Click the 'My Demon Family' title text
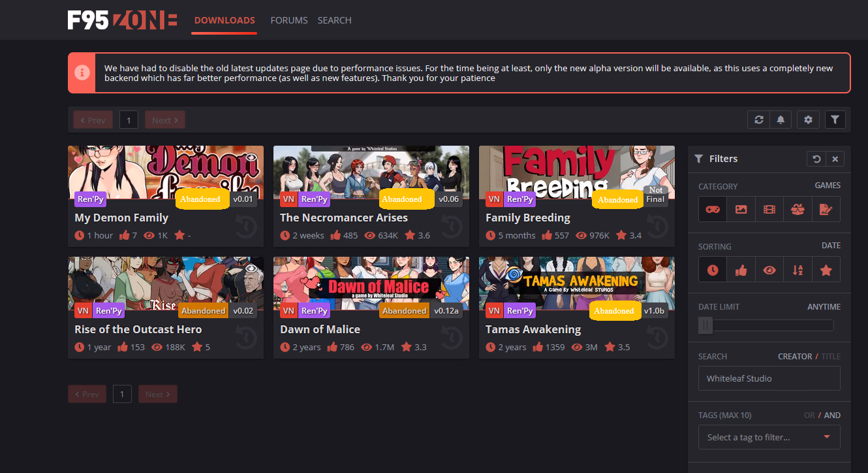 point(121,218)
